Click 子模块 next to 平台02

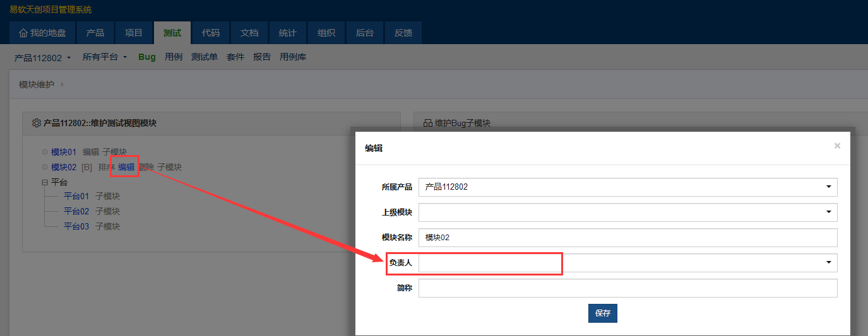pos(108,211)
